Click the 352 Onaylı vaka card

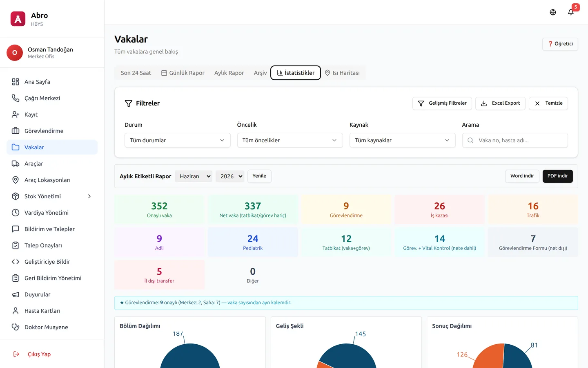[159, 209]
